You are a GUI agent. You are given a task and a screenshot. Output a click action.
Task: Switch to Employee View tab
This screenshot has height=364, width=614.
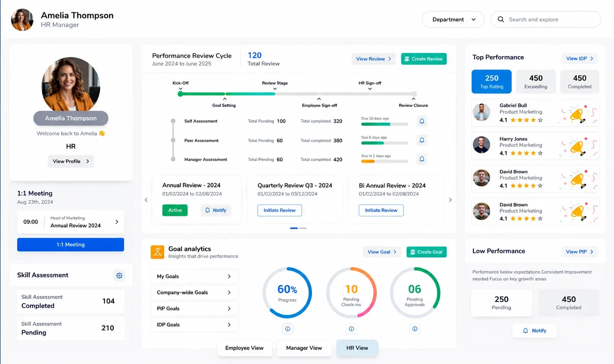point(244,348)
